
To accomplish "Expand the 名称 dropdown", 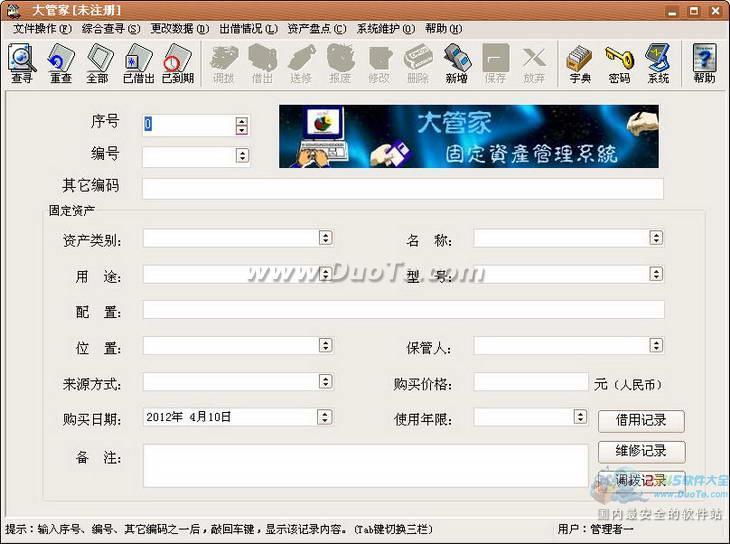I will (x=656, y=238).
